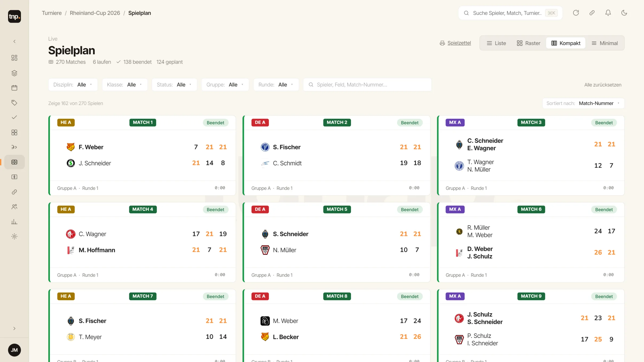Click the MATCH 1 badge
Viewport: 644px width, 362px height.
[x=143, y=122]
